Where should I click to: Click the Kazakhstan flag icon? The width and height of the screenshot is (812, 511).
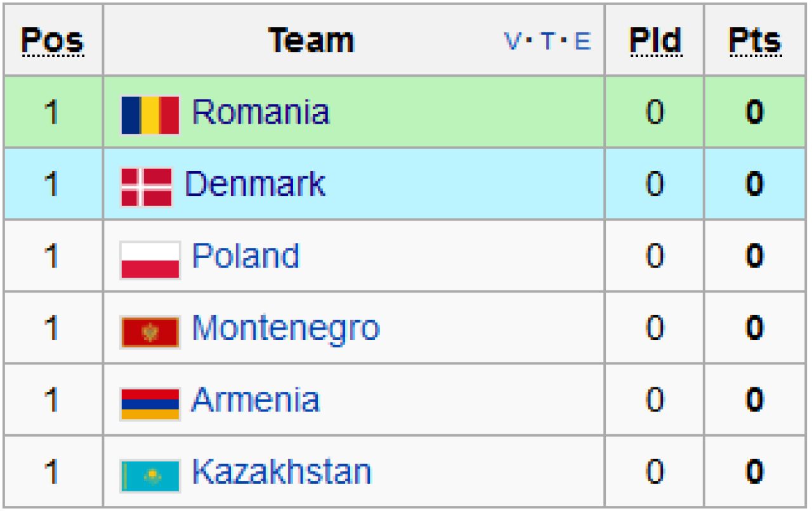(x=150, y=476)
